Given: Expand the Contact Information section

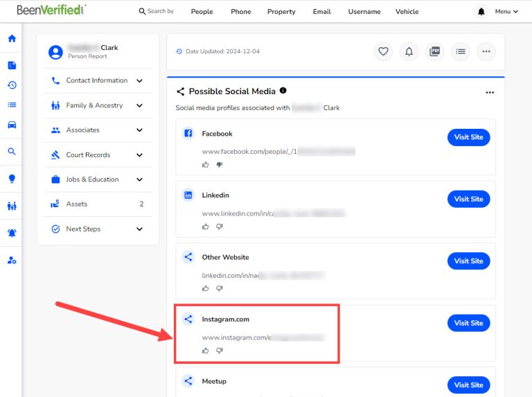Looking at the screenshot, I should tap(97, 80).
